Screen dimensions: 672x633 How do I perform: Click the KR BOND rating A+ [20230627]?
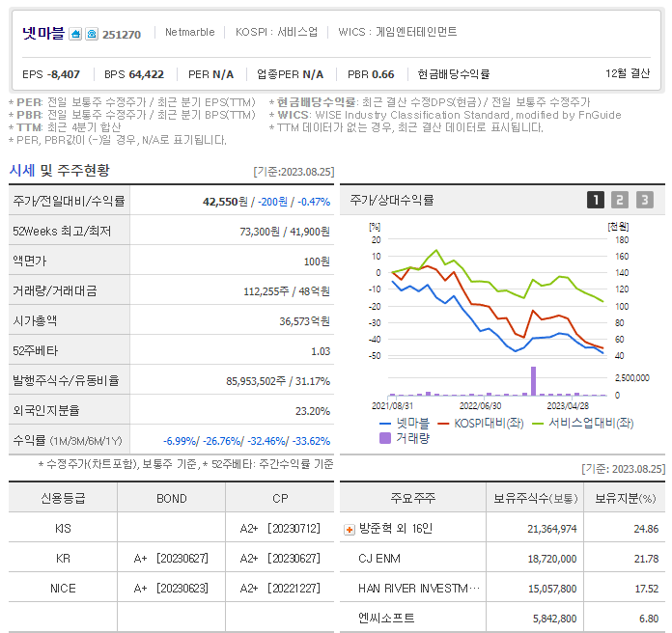(171, 559)
